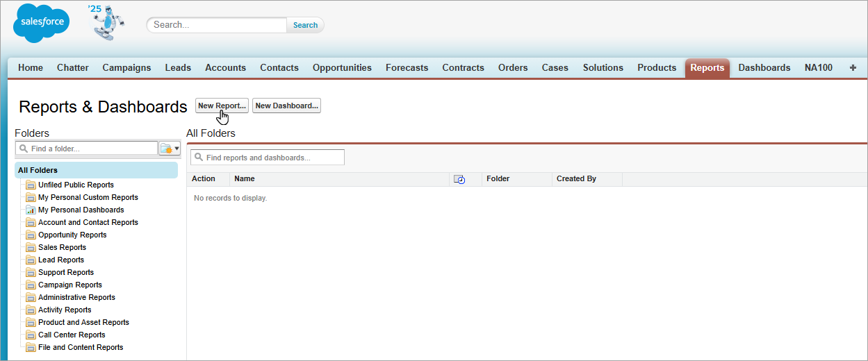Screen dimensions: 868x361
Task: Go to the Campaigns tab
Action: (x=126, y=68)
